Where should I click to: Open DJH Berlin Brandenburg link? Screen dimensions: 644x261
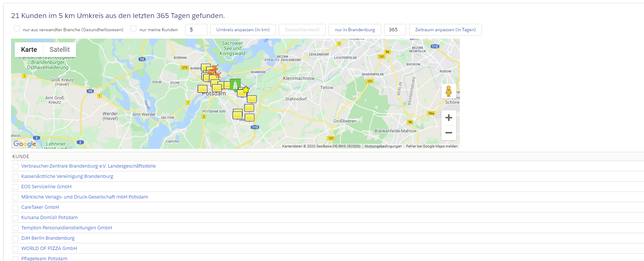pyautogui.click(x=48, y=238)
